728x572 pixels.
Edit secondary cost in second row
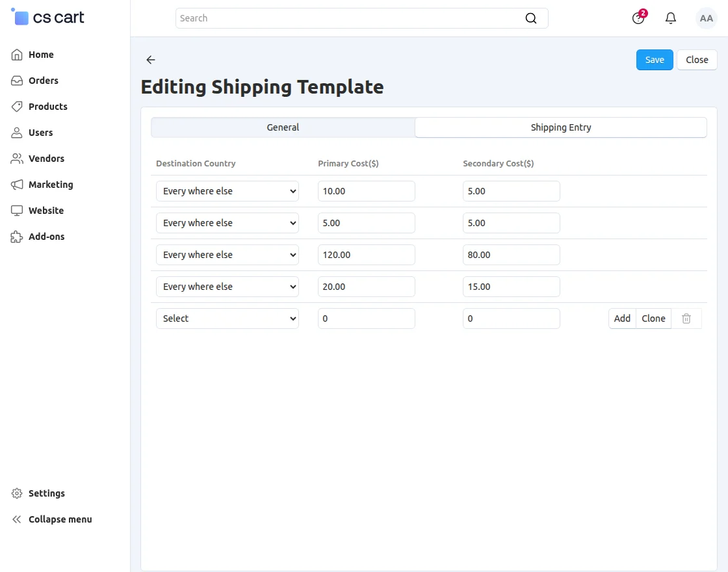511,223
